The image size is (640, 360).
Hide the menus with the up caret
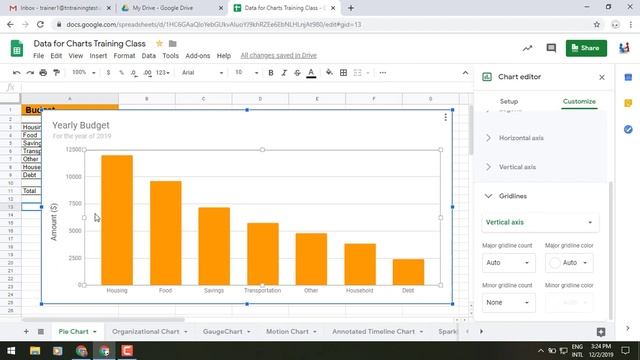click(465, 73)
